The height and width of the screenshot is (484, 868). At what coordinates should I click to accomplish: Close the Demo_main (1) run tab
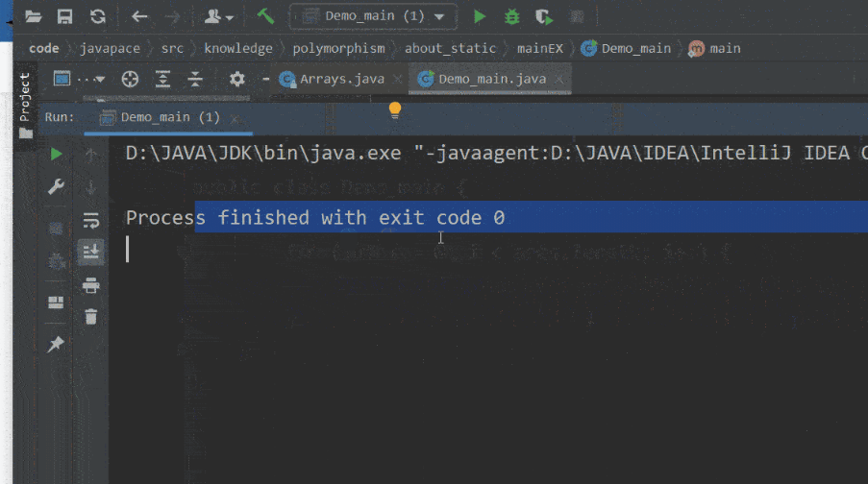point(235,118)
